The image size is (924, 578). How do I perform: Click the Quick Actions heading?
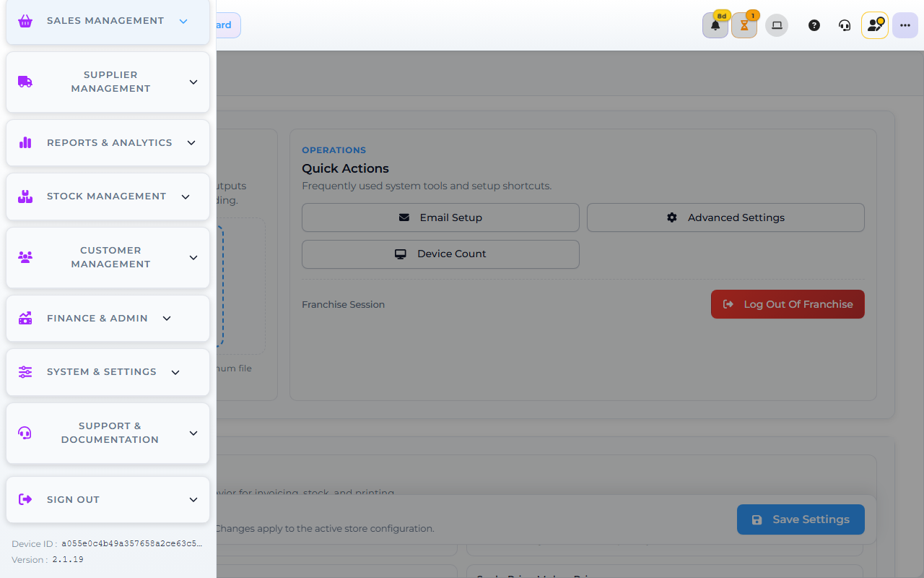pos(345,168)
